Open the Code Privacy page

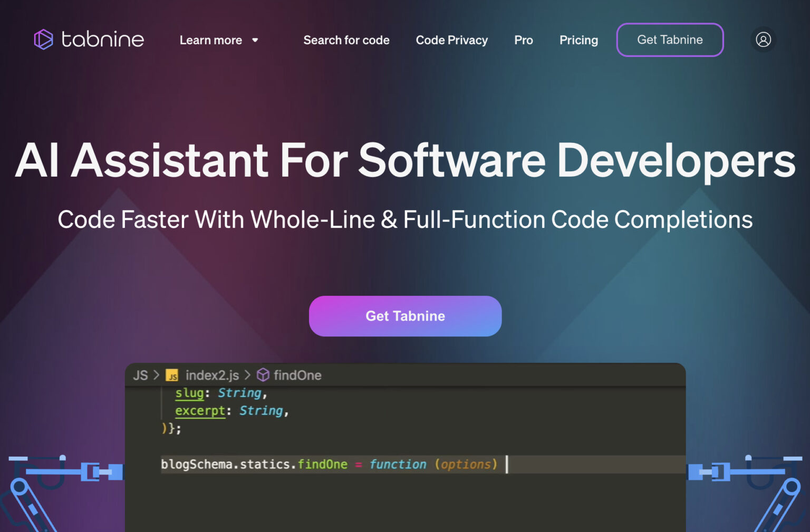tap(452, 40)
